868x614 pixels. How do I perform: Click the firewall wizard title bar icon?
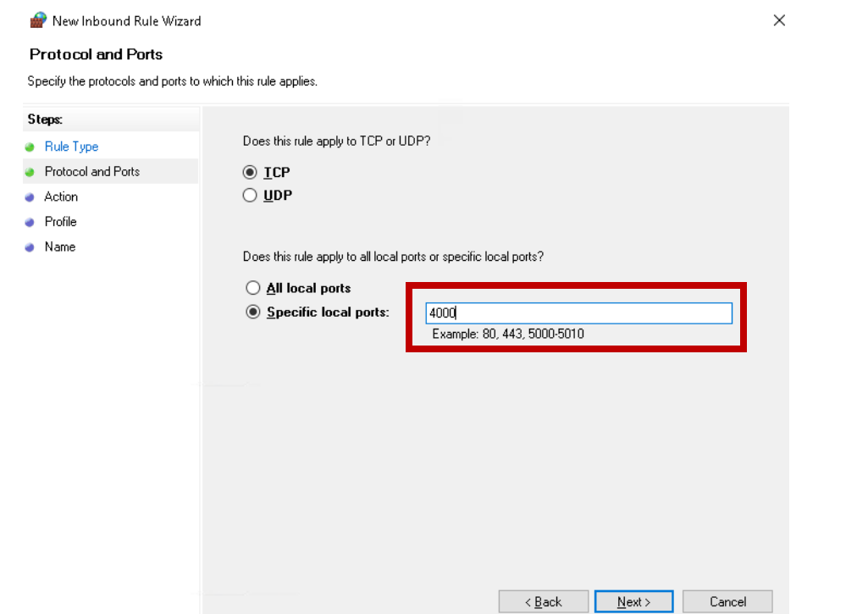37,20
